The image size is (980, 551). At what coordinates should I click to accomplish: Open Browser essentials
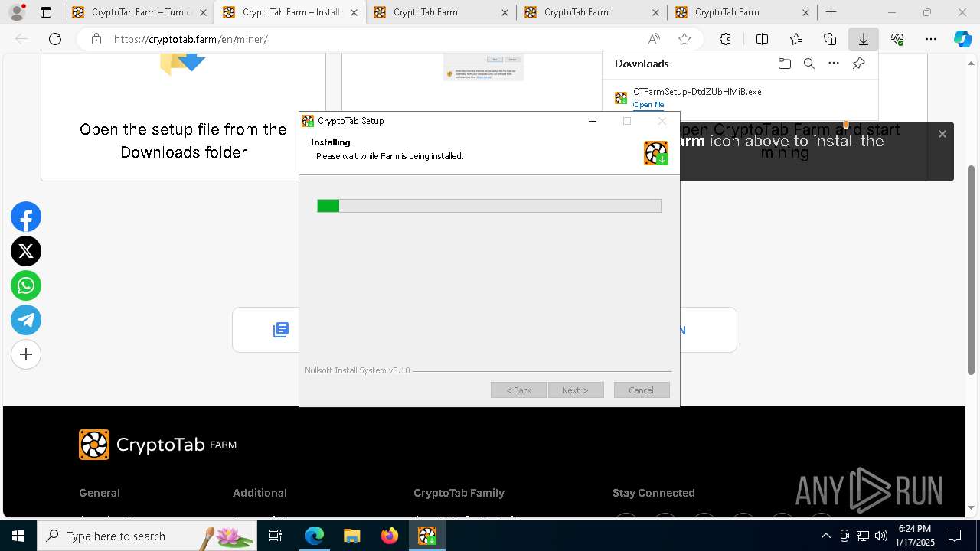[x=897, y=39]
